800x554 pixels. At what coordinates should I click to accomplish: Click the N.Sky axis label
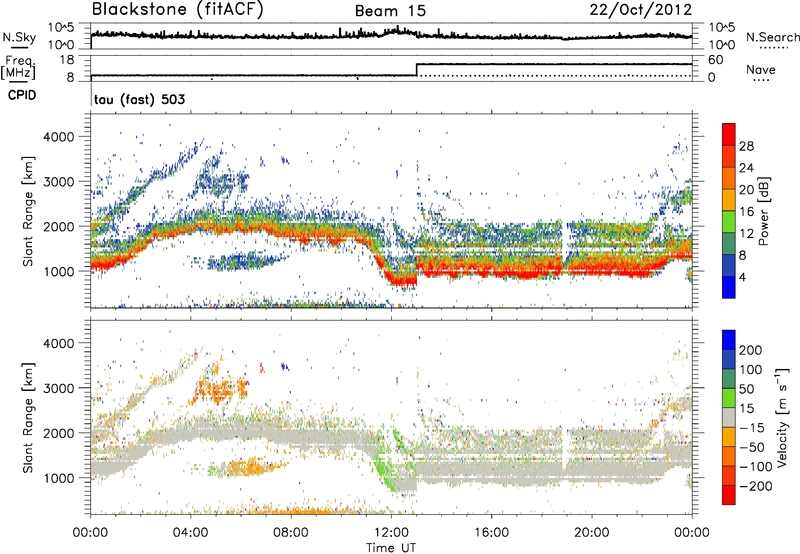click(19, 37)
